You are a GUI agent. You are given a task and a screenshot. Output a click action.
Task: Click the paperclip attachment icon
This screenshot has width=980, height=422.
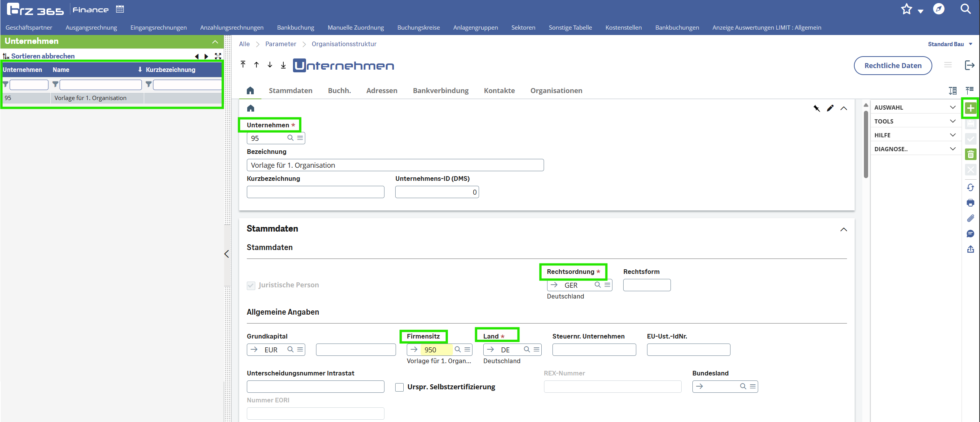(x=970, y=218)
